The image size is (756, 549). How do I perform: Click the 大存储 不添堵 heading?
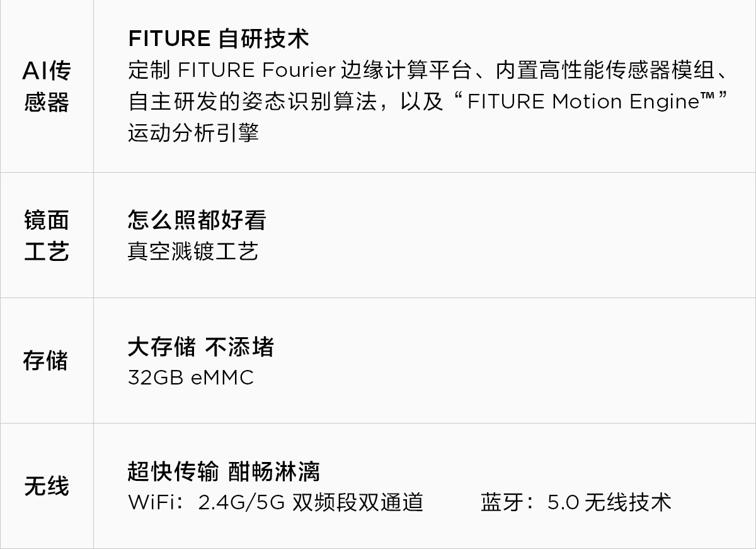201,347
